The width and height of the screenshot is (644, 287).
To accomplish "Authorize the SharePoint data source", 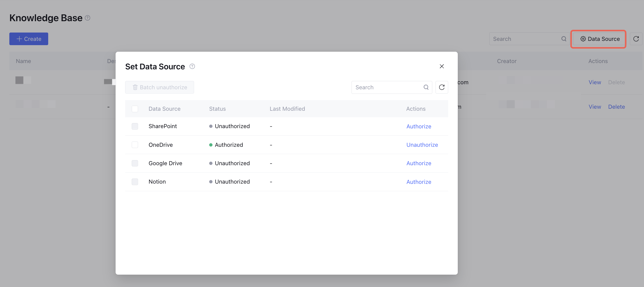I will tap(419, 126).
